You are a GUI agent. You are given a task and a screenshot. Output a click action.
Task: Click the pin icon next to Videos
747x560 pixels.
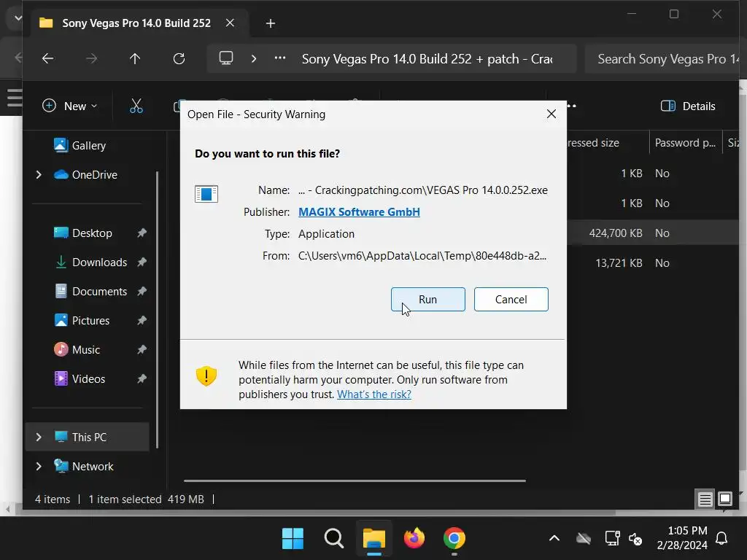coord(142,378)
